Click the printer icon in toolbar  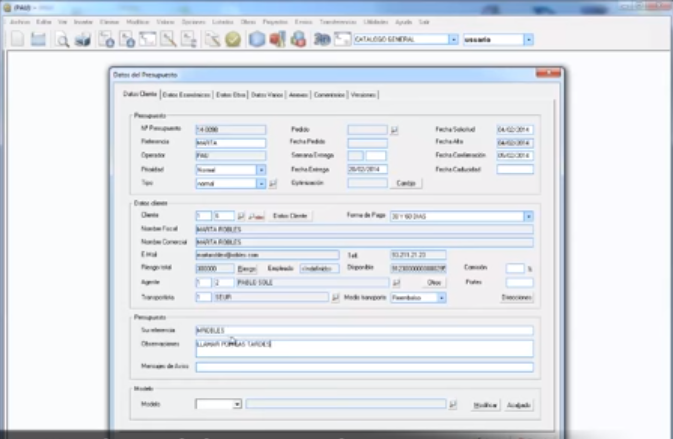coord(82,40)
